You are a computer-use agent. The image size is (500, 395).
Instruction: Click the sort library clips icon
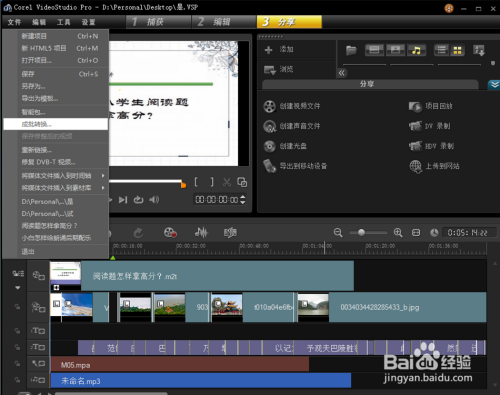[479, 51]
